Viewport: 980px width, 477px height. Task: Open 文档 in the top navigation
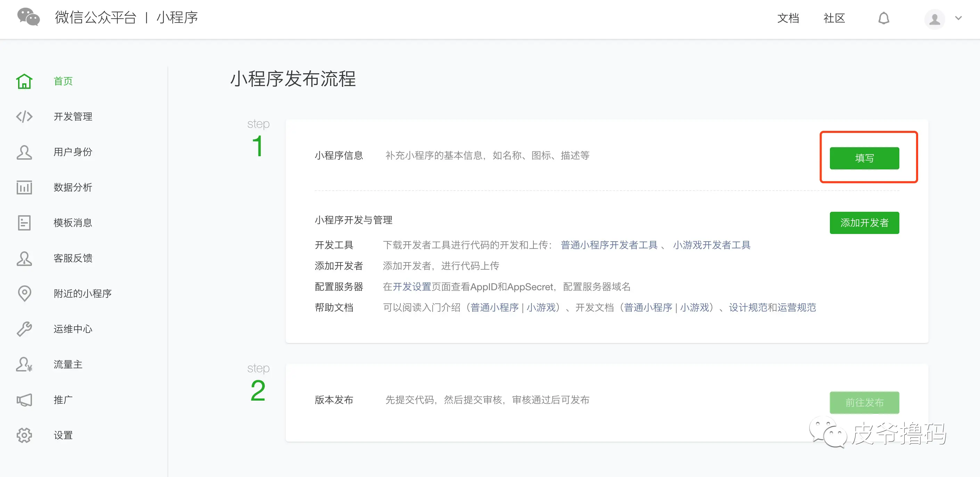pyautogui.click(x=788, y=18)
